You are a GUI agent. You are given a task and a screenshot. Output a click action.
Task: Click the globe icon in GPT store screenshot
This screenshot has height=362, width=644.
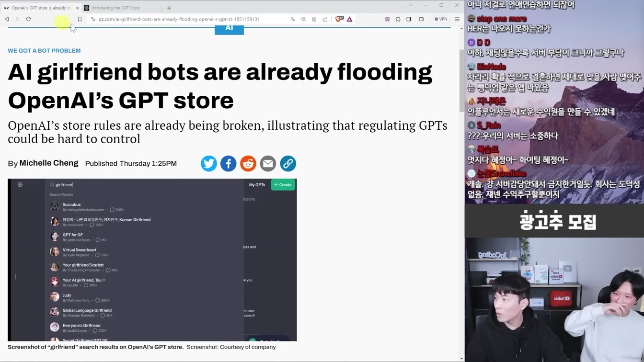click(20, 185)
